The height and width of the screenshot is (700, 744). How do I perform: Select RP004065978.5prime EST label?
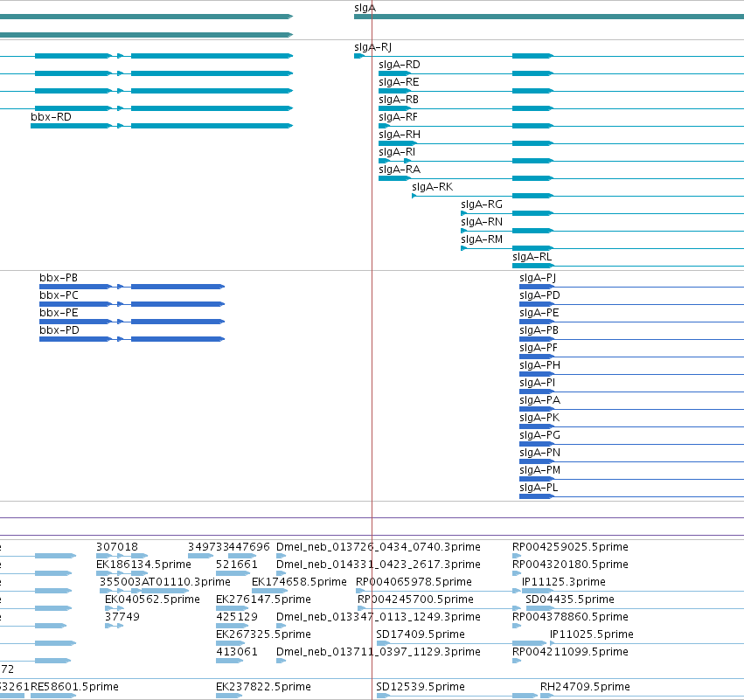pyautogui.click(x=414, y=582)
